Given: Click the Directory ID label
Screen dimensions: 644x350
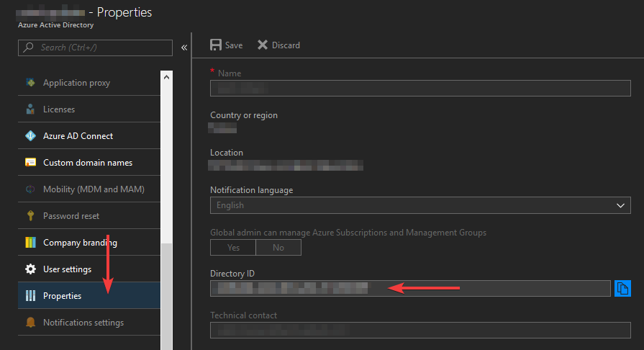Looking at the screenshot, I should tap(232, 274).
